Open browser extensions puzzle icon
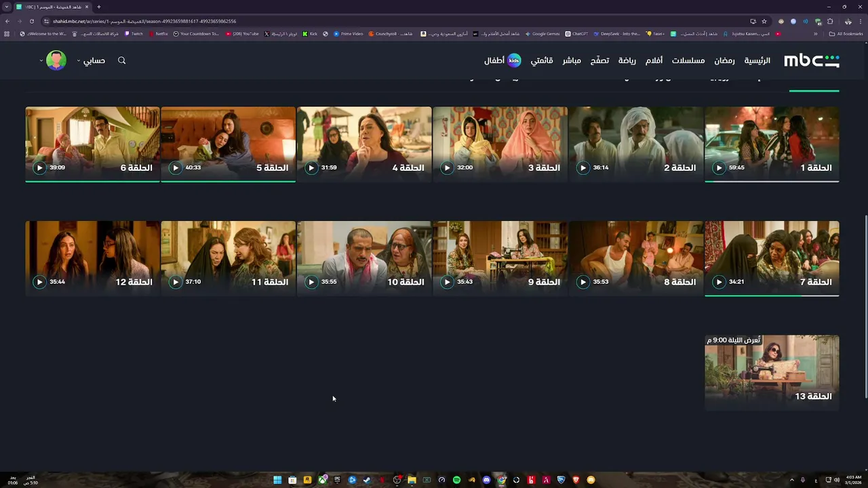The image size is (868, 488). [x=830, y=21]
